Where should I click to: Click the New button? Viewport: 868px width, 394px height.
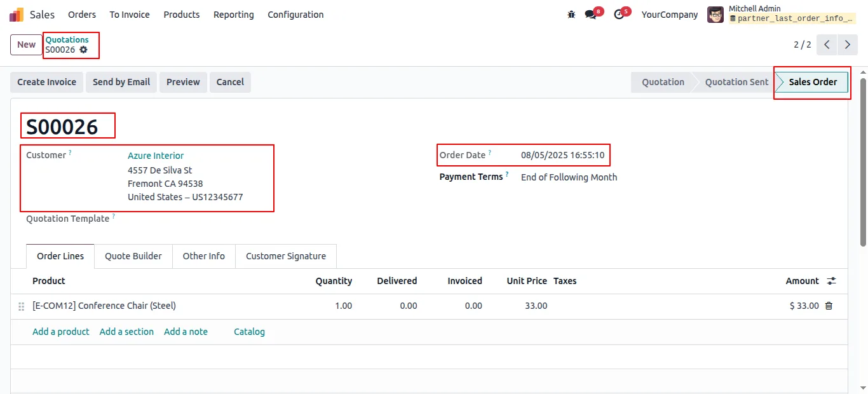point(27,44)
